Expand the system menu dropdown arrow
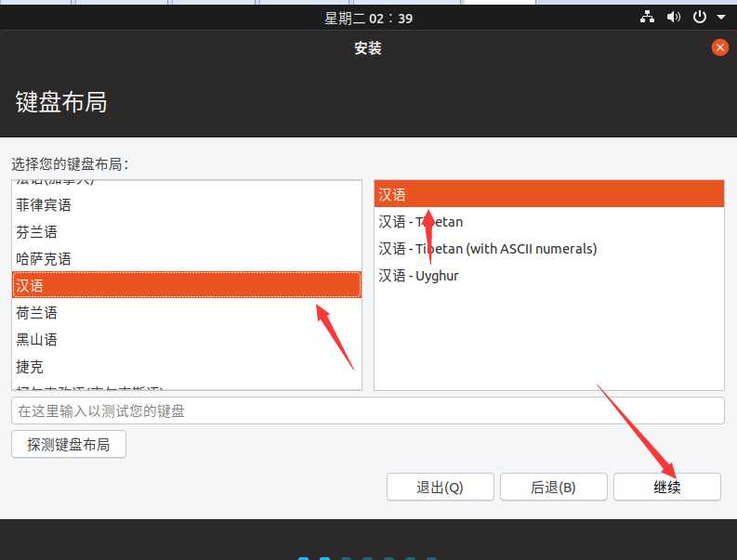737x560 pixels. [721, 18]
